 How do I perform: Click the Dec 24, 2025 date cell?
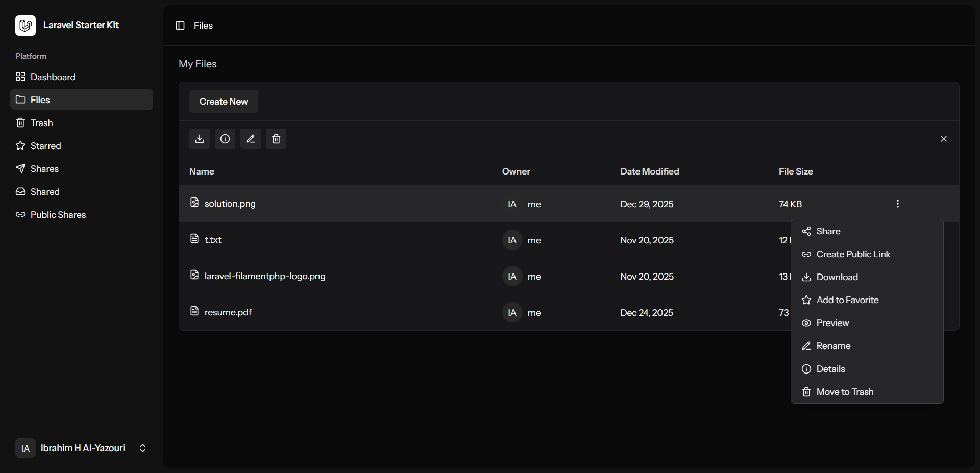click(x=647, y=313)
